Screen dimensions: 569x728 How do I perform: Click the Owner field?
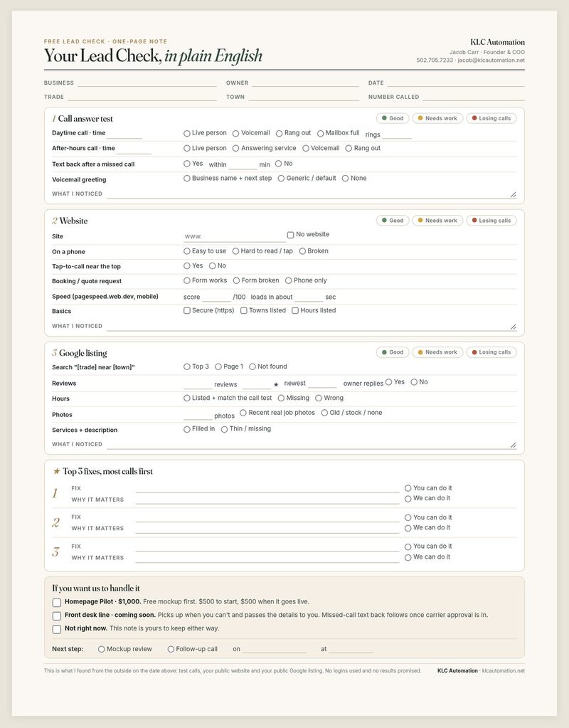(x=305, y=83)
